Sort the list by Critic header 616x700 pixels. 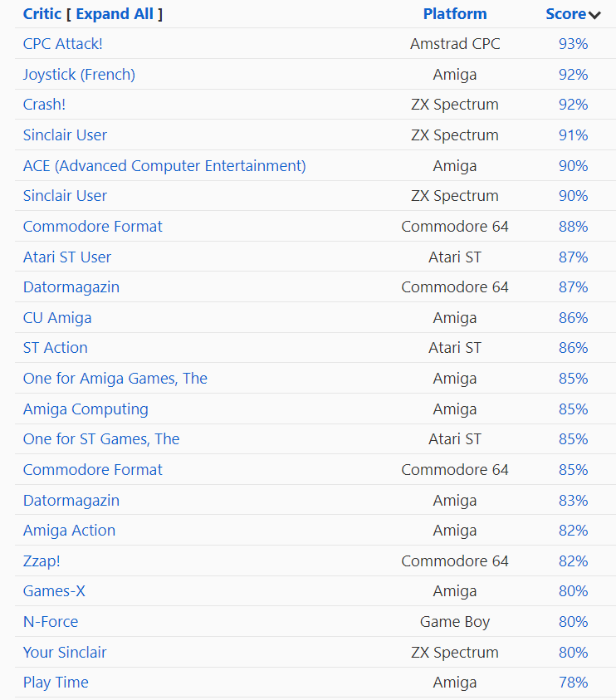42,13
